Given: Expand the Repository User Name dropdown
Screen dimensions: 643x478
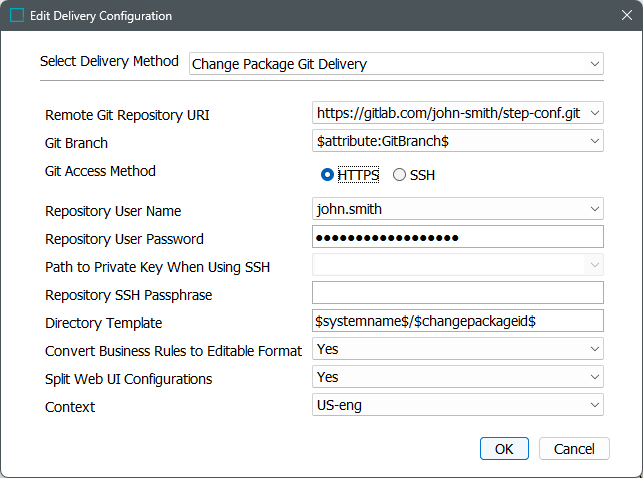Looking at the screenshot, I should click(594, 209).
